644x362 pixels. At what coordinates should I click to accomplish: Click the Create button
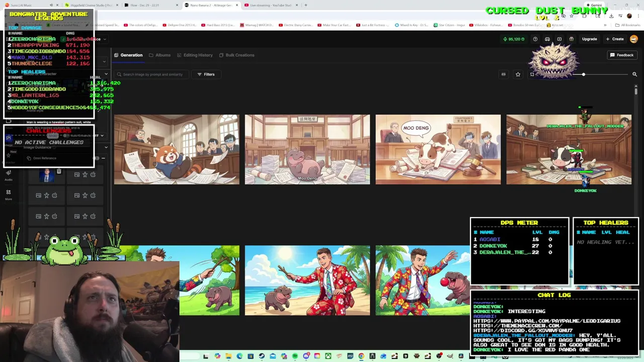[615, 39]
